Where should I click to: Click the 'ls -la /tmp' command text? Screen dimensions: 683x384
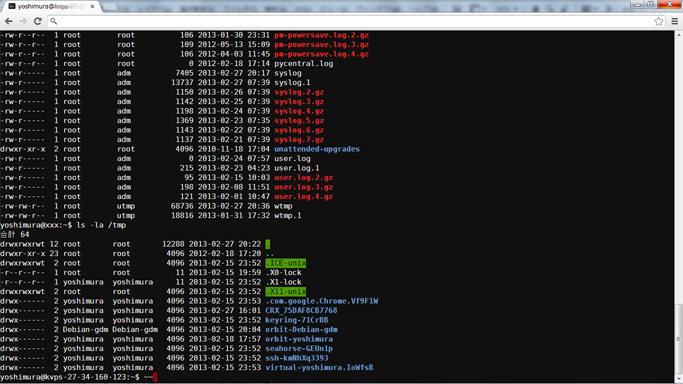[x=101, y=225]
